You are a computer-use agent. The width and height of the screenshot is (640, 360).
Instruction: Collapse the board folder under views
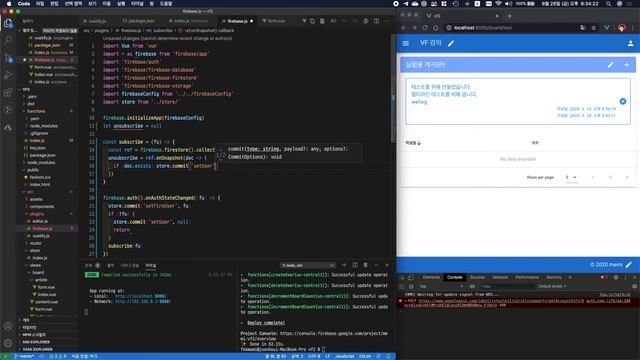(x=38, y=273)
